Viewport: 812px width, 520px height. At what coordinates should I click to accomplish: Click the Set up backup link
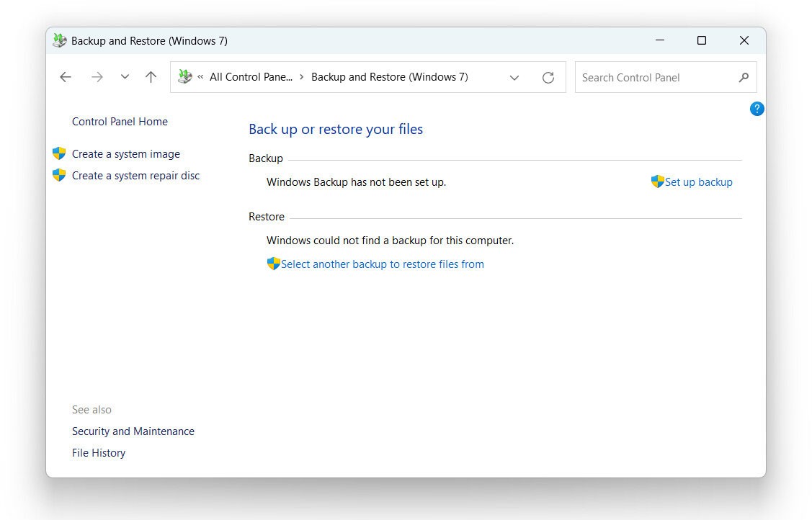(x=697, y=182)
